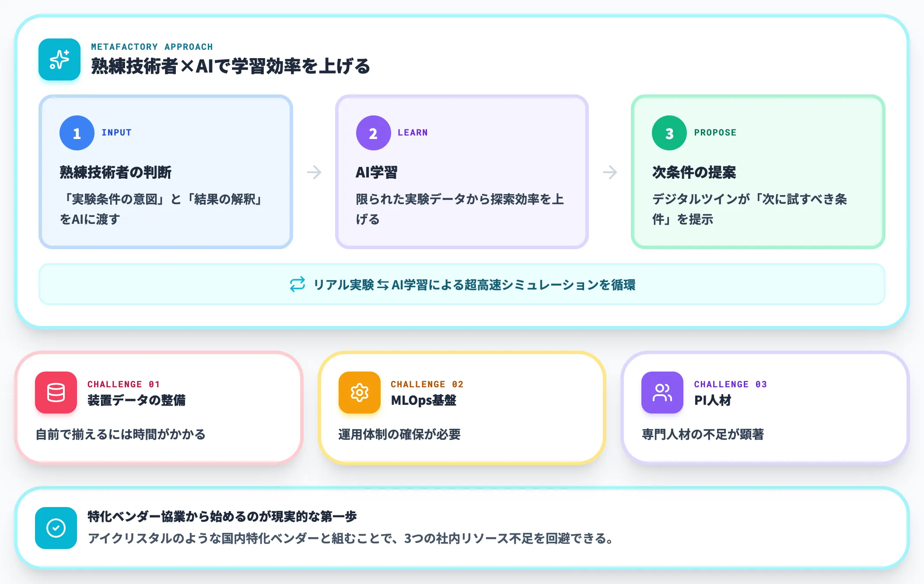This screenshot has height=584, width=924.
Task: Click the green step 3 circle
Action: pyautogui.click(x=669, y=133)
